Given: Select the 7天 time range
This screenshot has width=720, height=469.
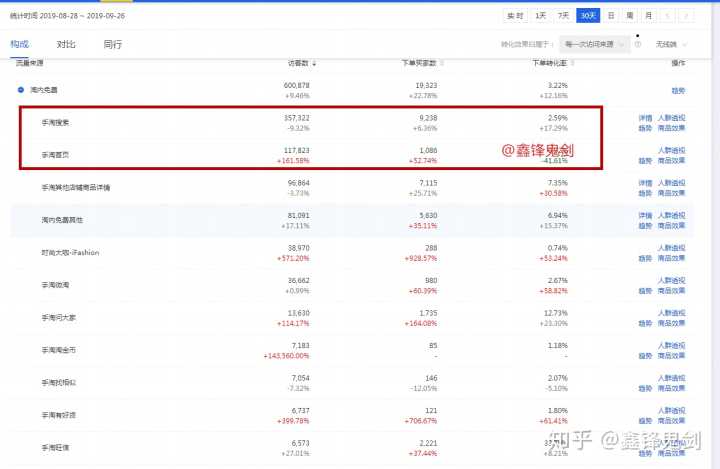Looking at the screenshot, I should click(x=563, y=16).
